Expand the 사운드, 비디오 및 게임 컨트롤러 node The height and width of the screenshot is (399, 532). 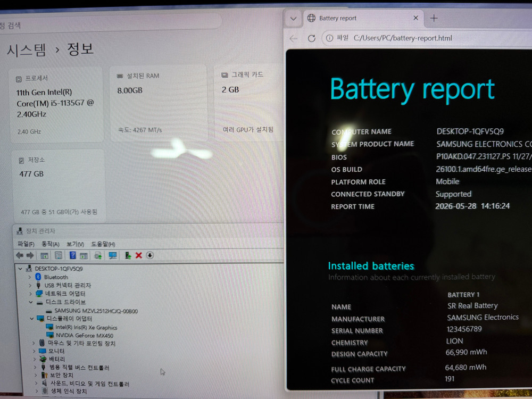pos(37,384)
